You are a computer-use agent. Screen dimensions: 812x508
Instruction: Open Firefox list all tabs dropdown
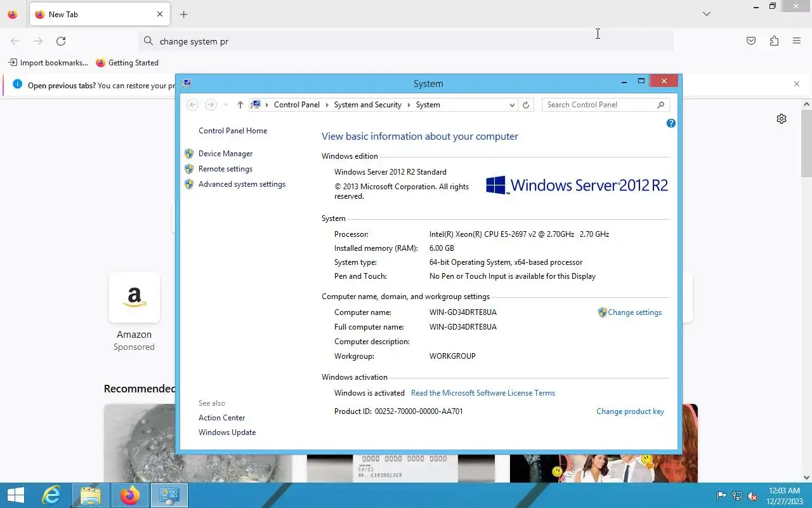pyautogui.click(x=707, y=14)
